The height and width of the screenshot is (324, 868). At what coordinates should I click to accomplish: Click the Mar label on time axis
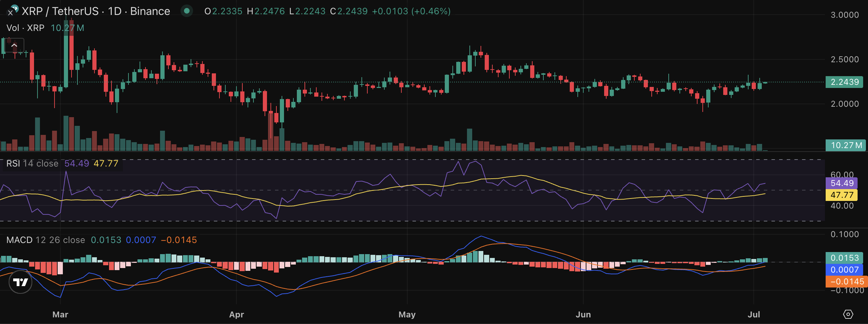click(60, 315)
